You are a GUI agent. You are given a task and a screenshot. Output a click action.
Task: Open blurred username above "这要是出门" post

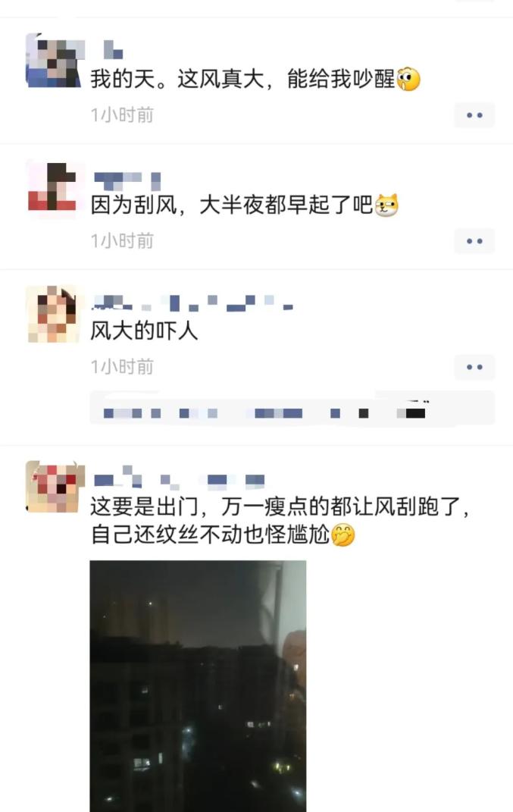(x=179, y=479)
